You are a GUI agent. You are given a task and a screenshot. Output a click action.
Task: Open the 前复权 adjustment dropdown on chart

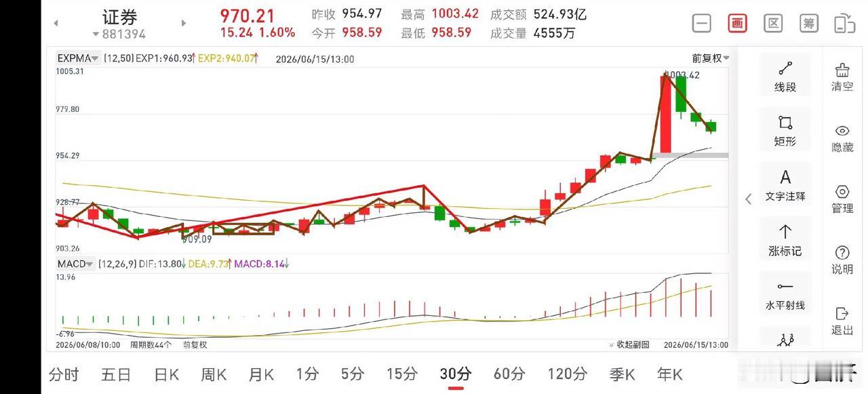(x=711, y=58)
